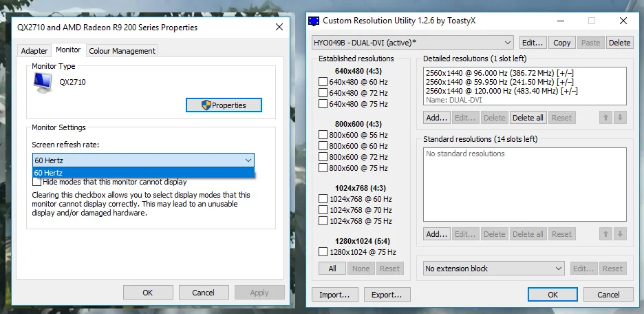
Task: Click the Import... button
Action: pyautogui.click(x=334, y=295)
